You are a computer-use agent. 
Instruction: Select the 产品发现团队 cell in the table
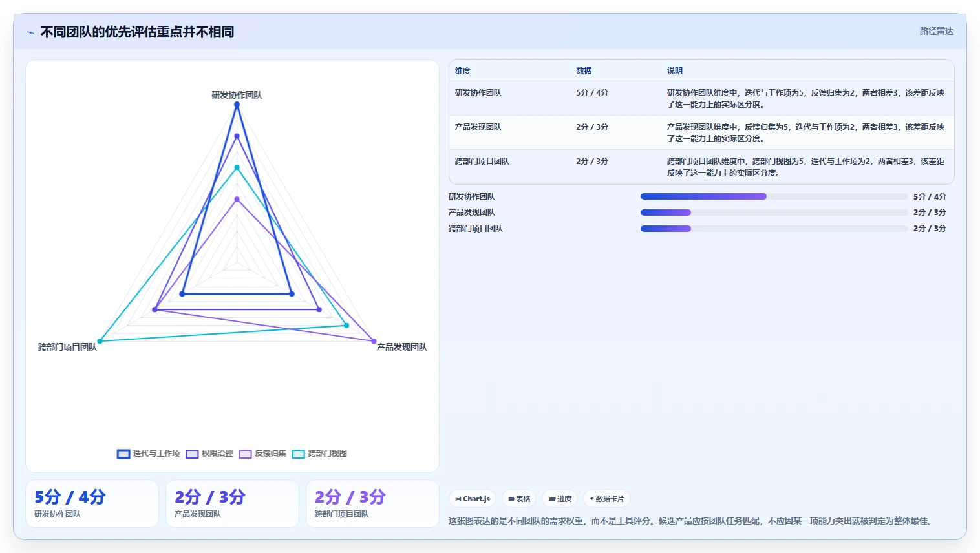click(478, 127)
